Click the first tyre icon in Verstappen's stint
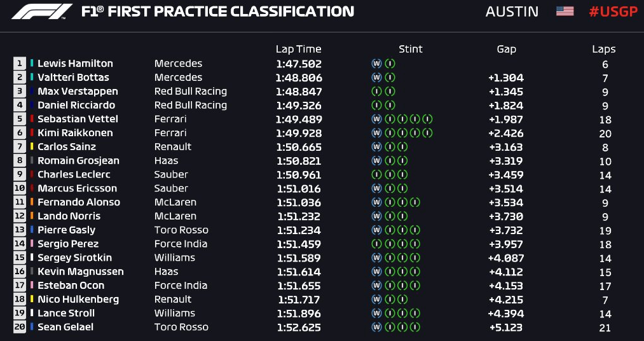Screen dimensions: 644x341 click(x=376, y=92)
